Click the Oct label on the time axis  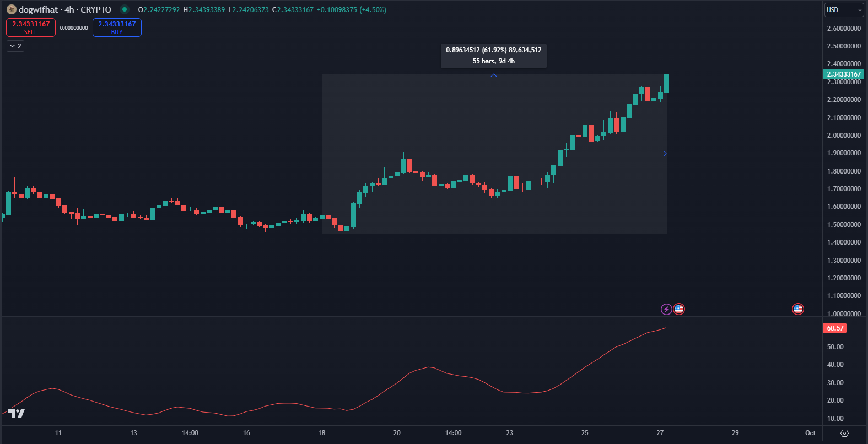[810, 433]
